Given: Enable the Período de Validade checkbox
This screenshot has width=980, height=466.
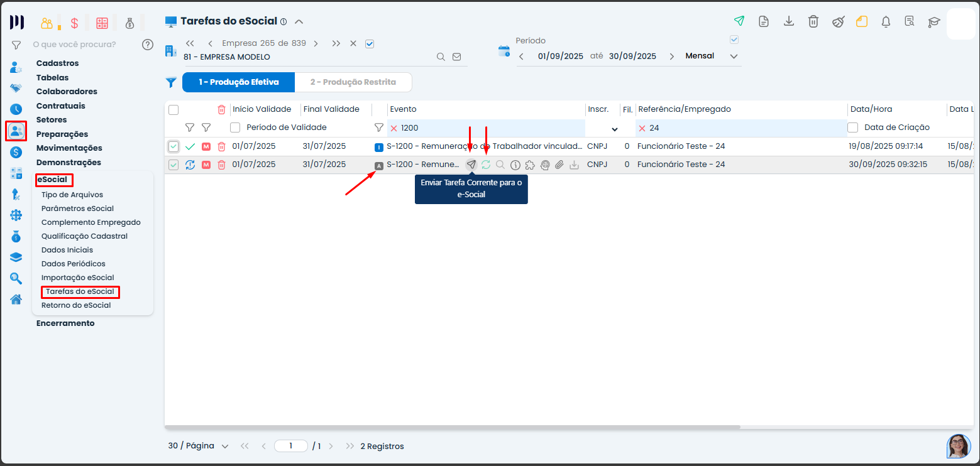Looking at the screenshot, I should pyautogui.click(x=235, y=127).
